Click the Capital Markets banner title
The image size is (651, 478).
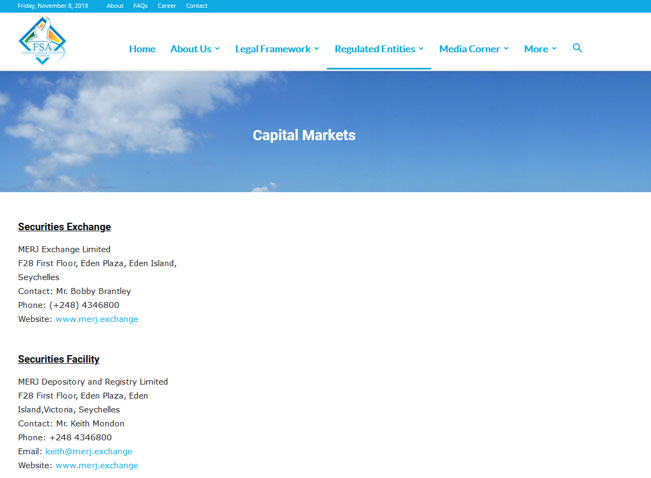[304, 135]
